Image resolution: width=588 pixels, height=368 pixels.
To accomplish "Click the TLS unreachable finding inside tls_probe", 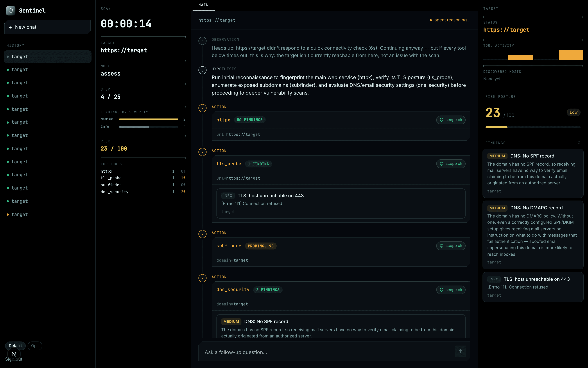I will click(341, 204).
